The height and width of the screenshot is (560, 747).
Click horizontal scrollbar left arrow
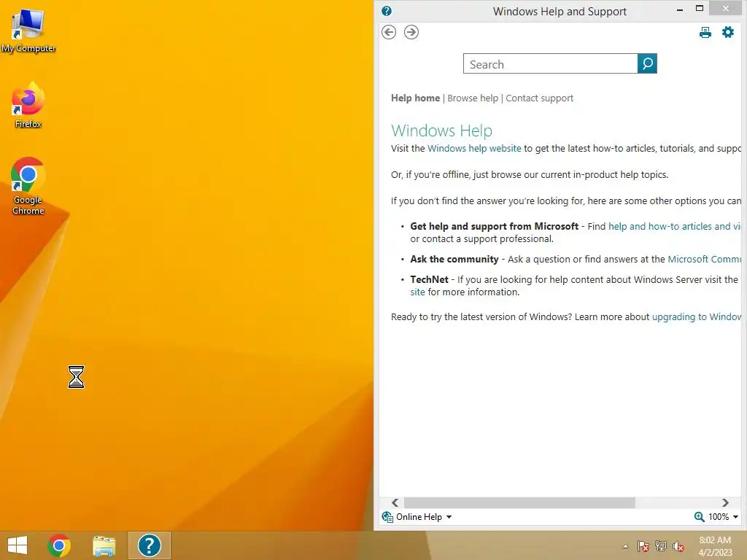395,503
